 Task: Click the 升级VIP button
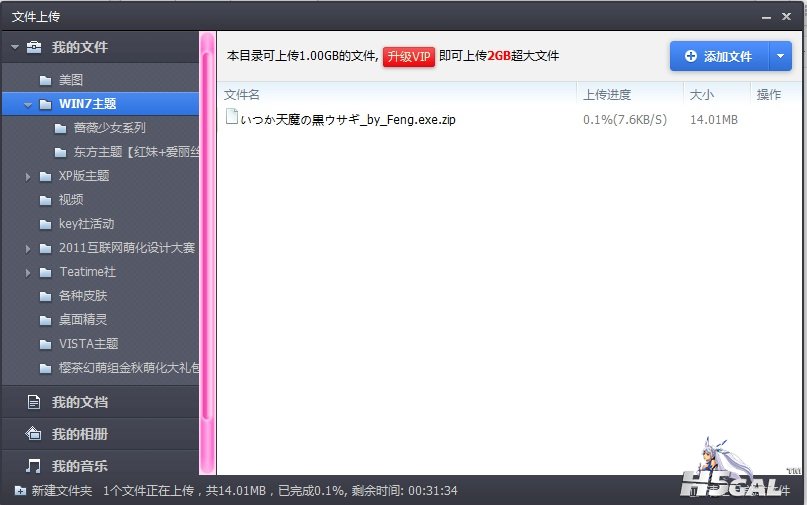(409, 57)
